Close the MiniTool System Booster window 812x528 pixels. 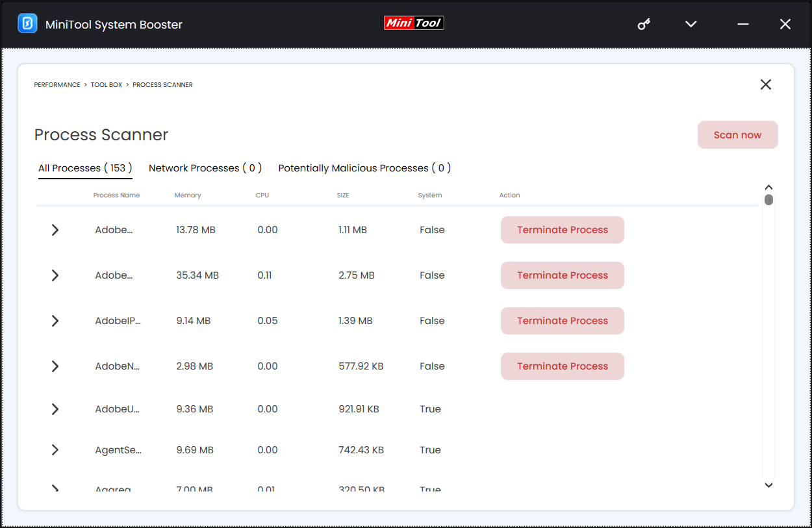pyautogui.click(x=785, y=24)
